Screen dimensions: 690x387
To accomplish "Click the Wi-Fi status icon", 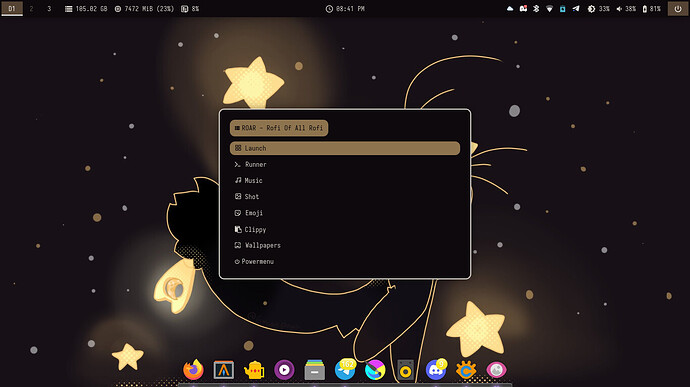I will coord(549,8).
